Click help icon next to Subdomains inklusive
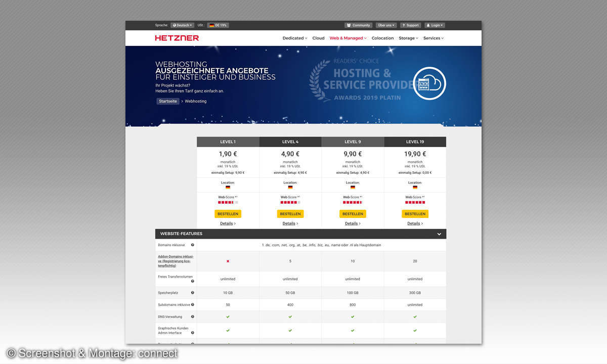Image resolution: width=607 pixels, height=364 pixels. [192, 305]
